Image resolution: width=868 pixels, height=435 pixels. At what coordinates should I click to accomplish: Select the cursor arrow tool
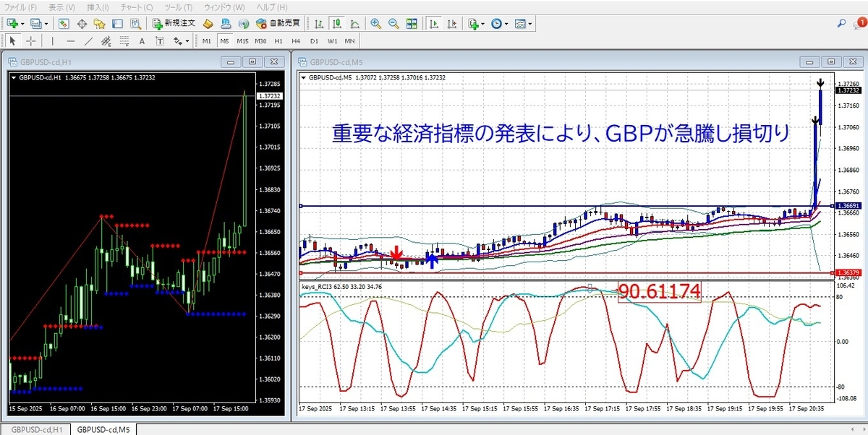[12, 41]
